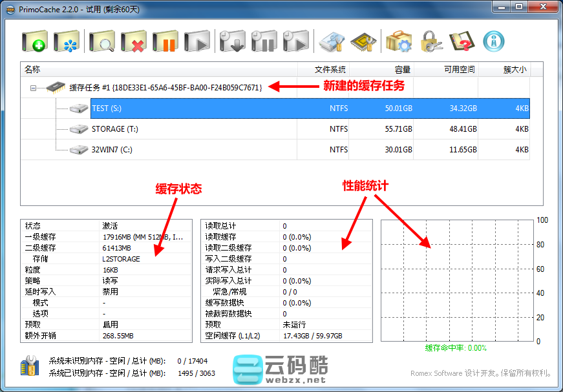Click the drive icon with blue asterisk
Screen dimensions: 563x392
point(66,42)
